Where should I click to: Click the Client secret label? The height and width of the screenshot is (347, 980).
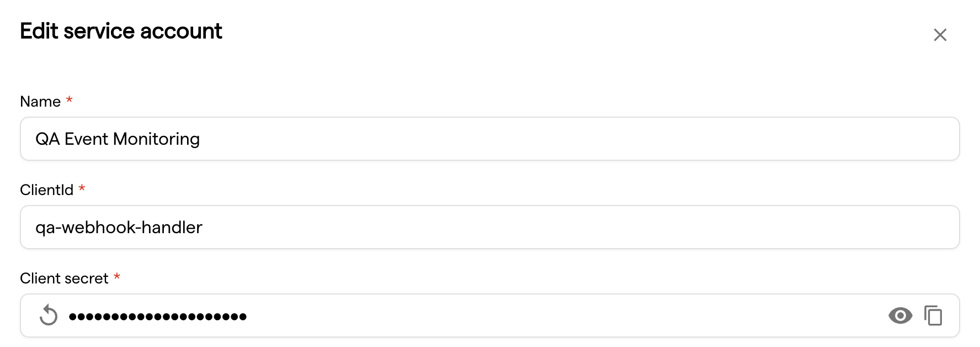(64, 278)
